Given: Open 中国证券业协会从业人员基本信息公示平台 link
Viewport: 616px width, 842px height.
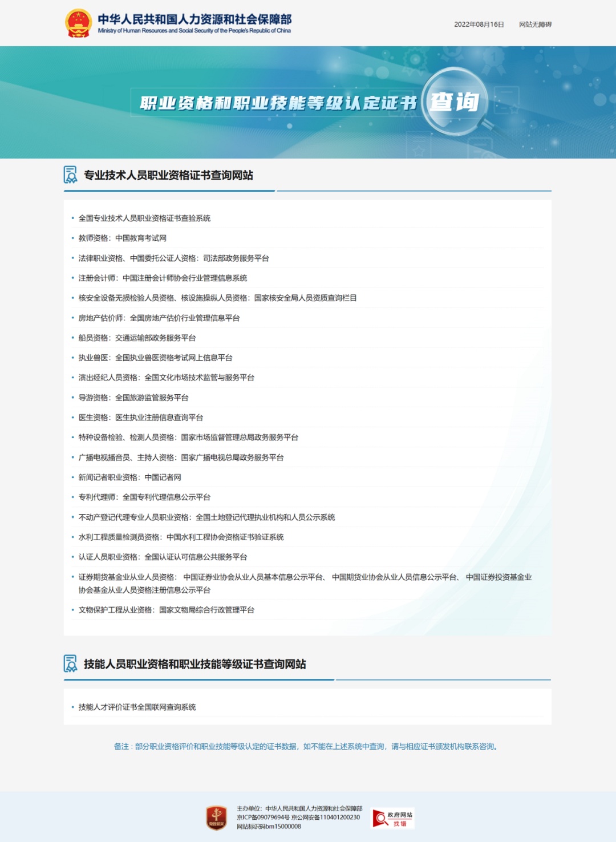Looking at the screenshot, I should [253, 577].
